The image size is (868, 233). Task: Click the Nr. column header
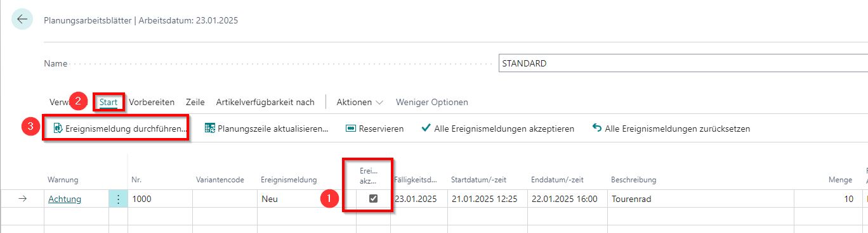click(x=136, y=180)
